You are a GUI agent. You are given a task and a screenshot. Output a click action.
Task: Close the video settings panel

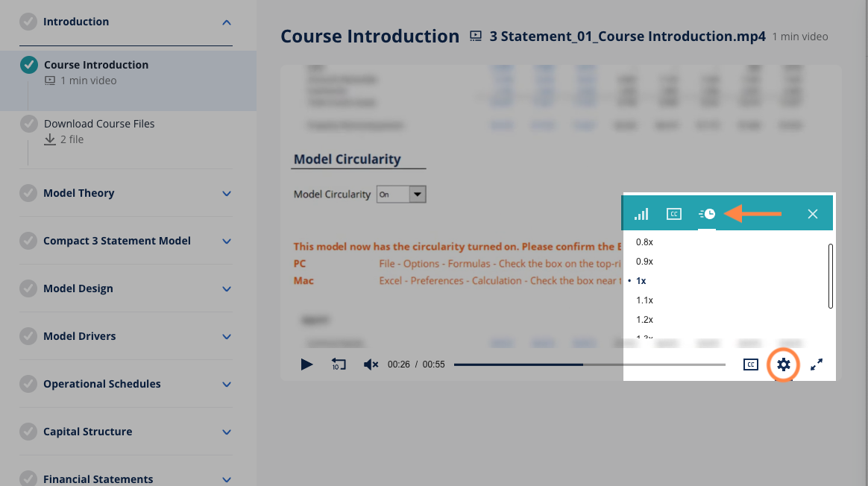pyautogui.click(x=812, y=214)
